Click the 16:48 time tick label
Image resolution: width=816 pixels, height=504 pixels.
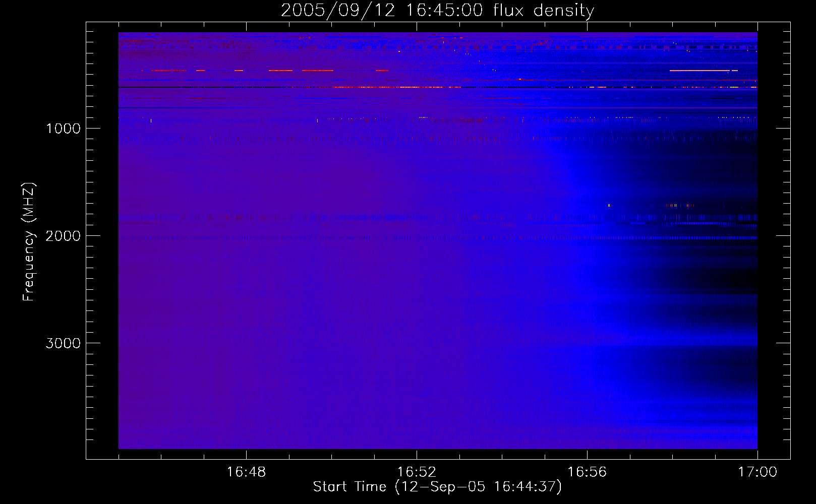pos(246,472)
